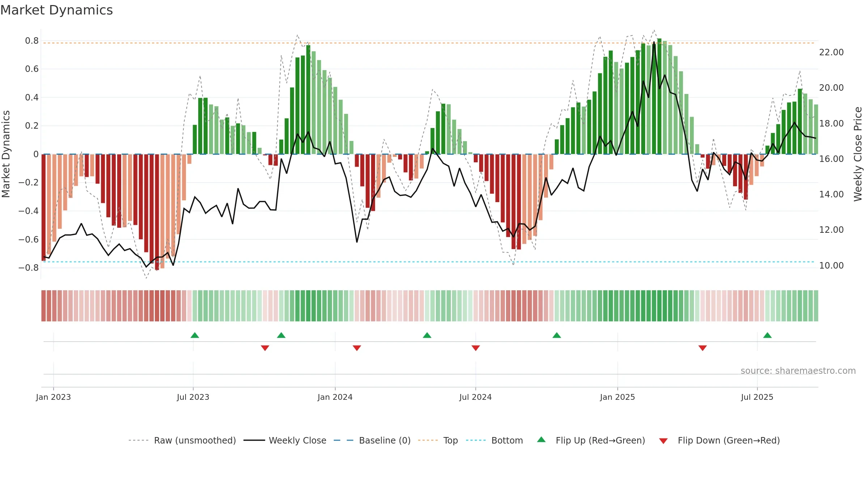The image size is (868, 488).
Task: Click the 16.00 price axis label
Action: 831,159
